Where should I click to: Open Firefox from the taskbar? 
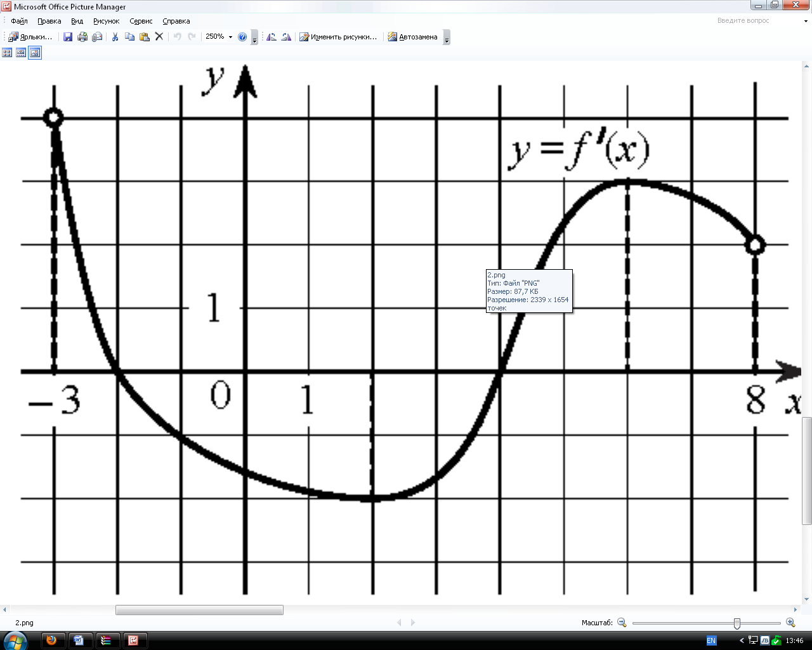pyautogui.click(x=51, y=640)
